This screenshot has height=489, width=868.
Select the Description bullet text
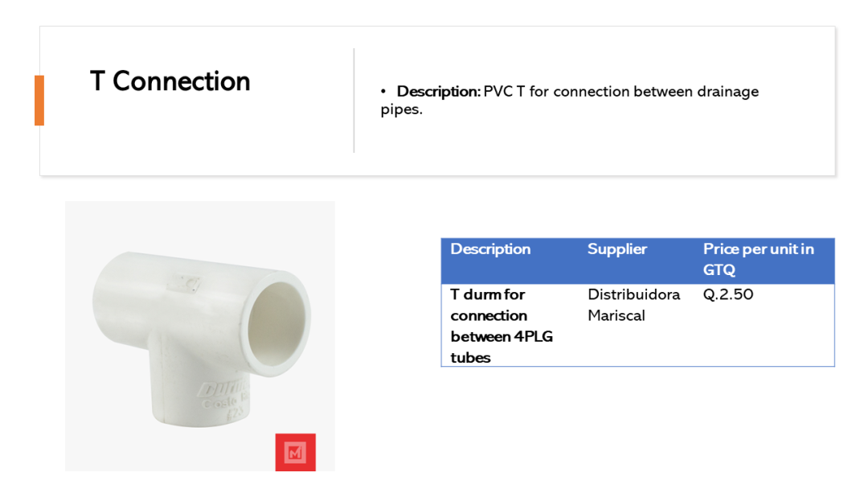coord(569,101)
